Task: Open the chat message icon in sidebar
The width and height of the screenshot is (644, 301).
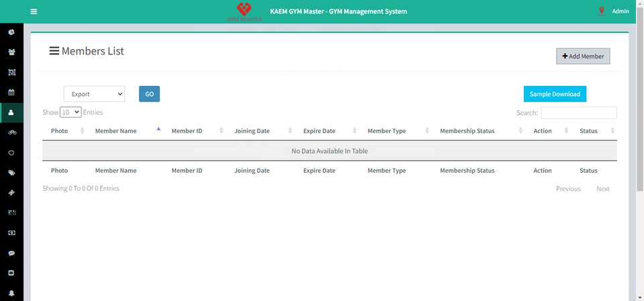Action: [x=11, y=253]
